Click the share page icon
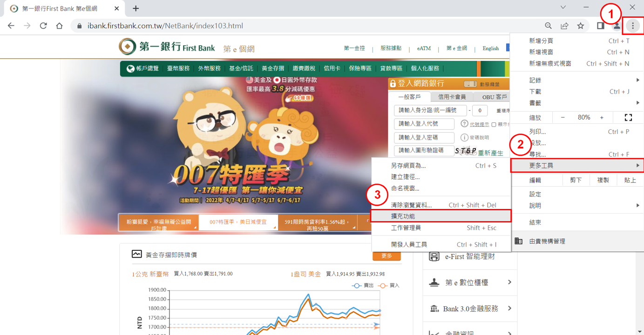 point(564,26)
